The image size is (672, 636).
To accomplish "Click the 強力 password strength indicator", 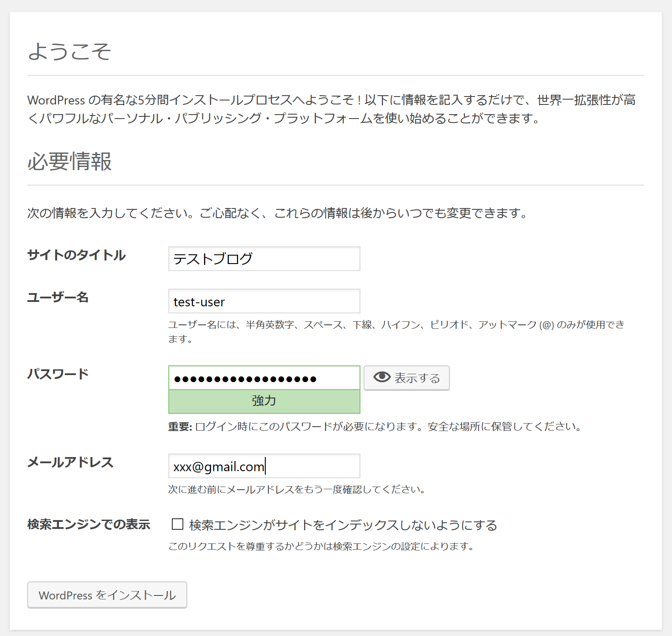I will tap(264, 402).
